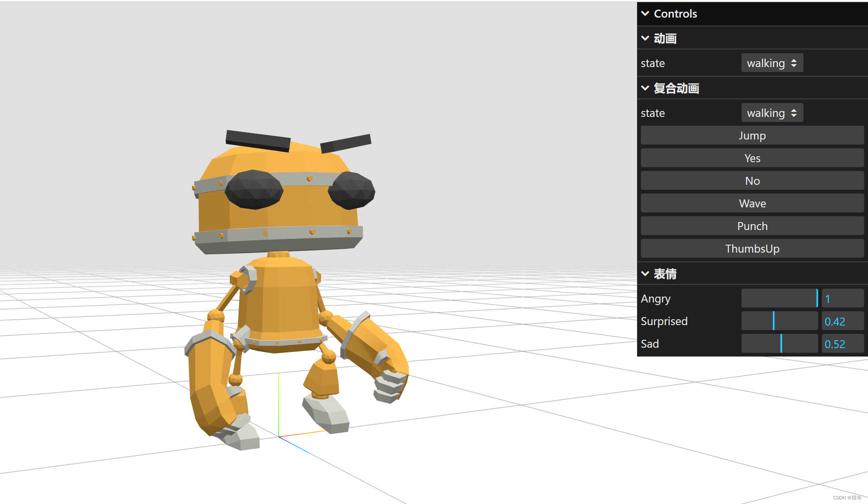Collapse the 复合动画 folder chevron

click(x=645, y=88)
